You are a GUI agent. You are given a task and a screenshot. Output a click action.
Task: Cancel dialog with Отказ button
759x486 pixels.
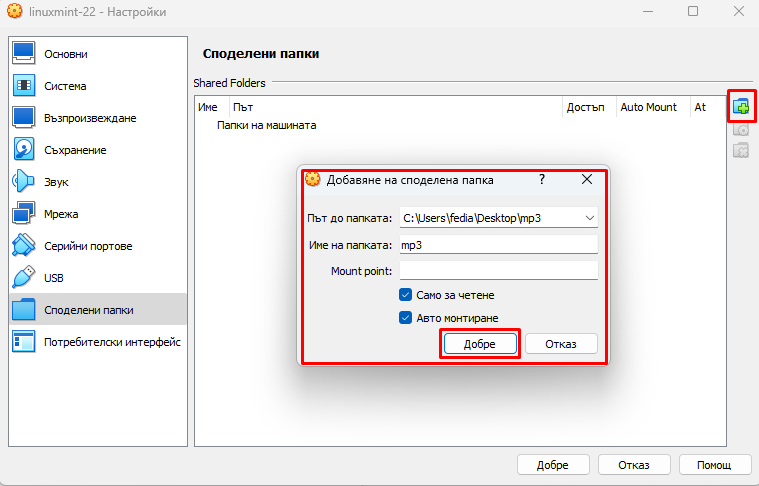[x=561, y=344]
